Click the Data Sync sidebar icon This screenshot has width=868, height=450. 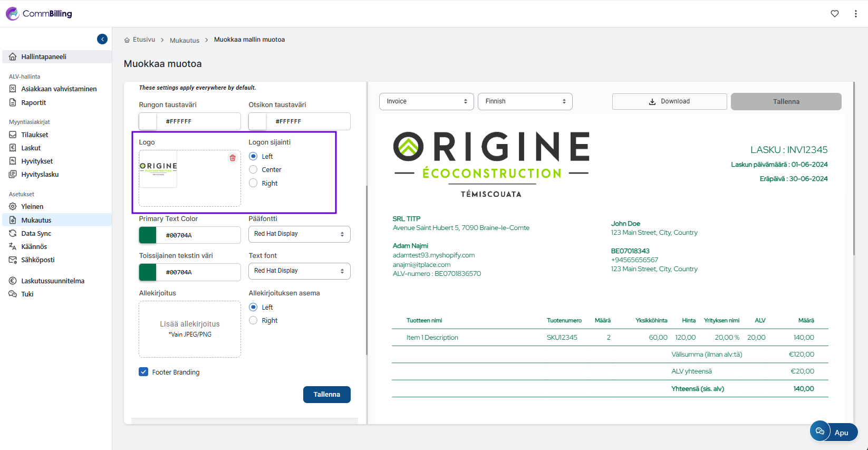click(13, 233)
